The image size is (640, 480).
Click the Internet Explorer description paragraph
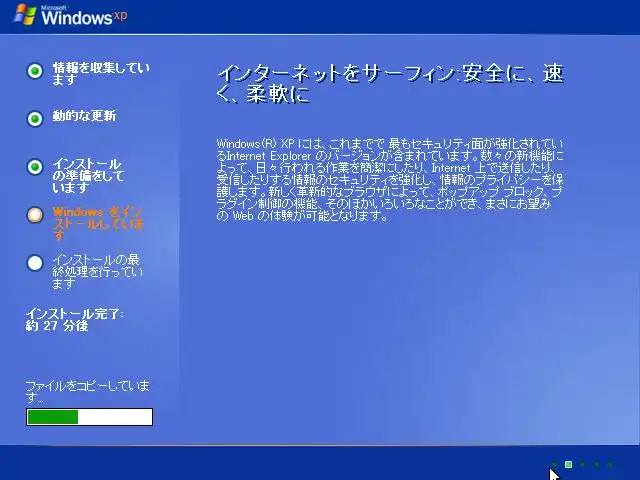(x=390, y=180)
